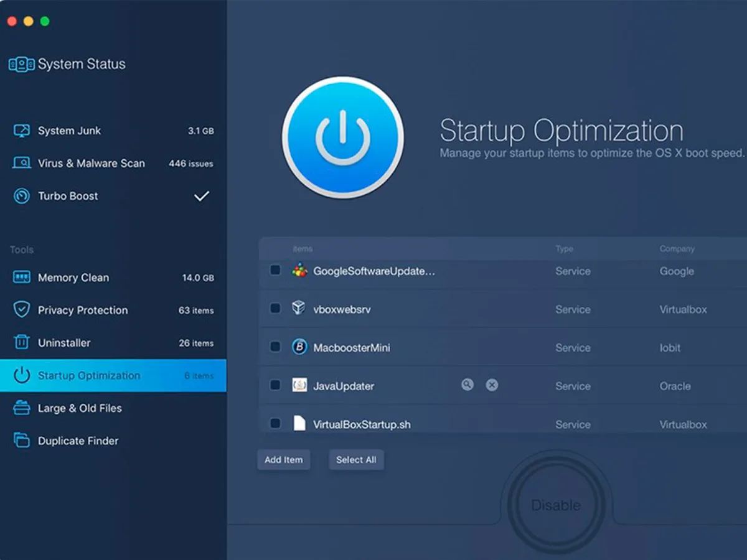The width and height of the screenshot is (747, 560).
Task: Open the Uninstaller tool
Action: (x=113, y=343)
